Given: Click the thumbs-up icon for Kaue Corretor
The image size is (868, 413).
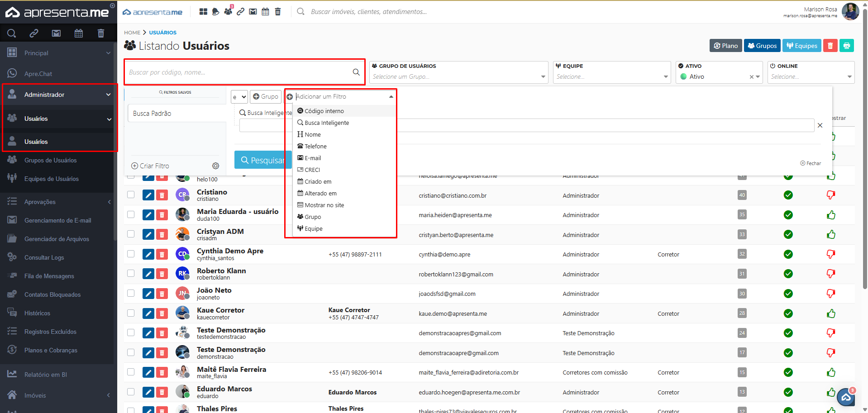Looking at the screenshot, I should click(831, 313).
